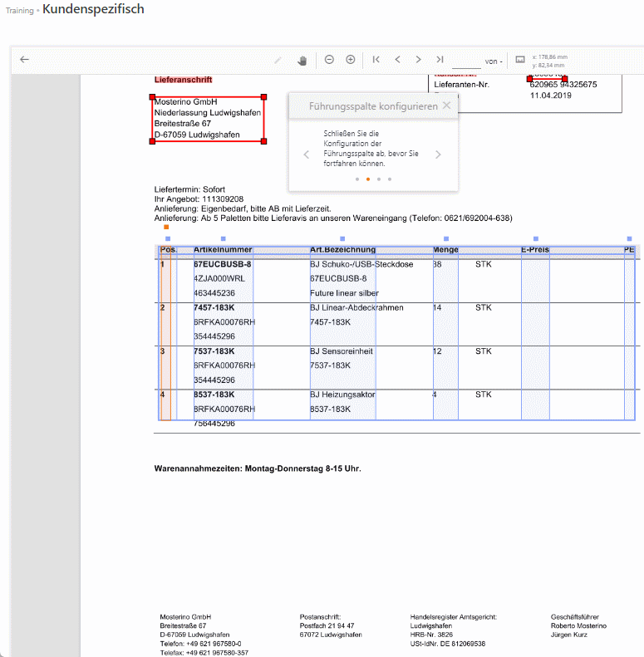Jump to the first page
Screen dimensions: 644x657
point(376,60)
